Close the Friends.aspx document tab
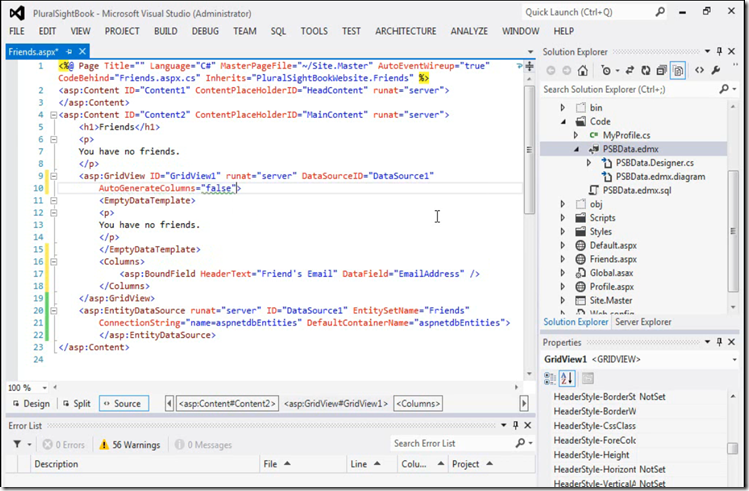The width and height of the screenshot is (749, 491). point(82,51)
